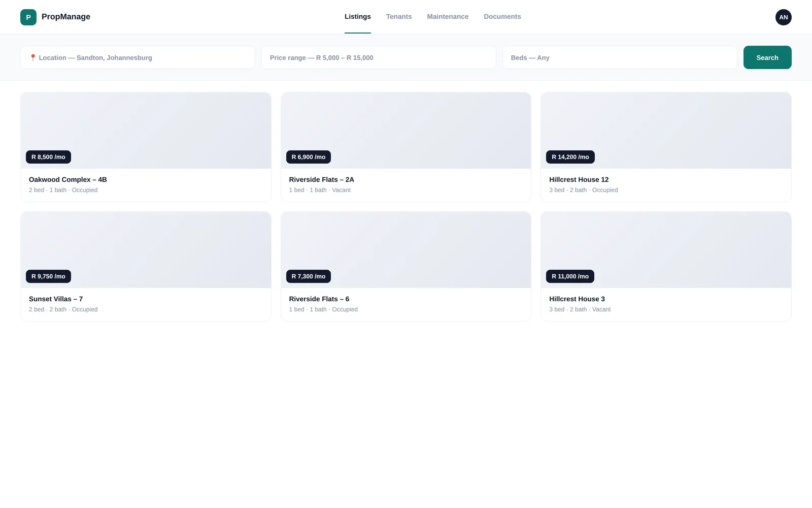Image resolution: width=812 pixels, height=508 pixels.
Task: Click the R 9,750 /mo price badge
Action: (x=48, y=276)
